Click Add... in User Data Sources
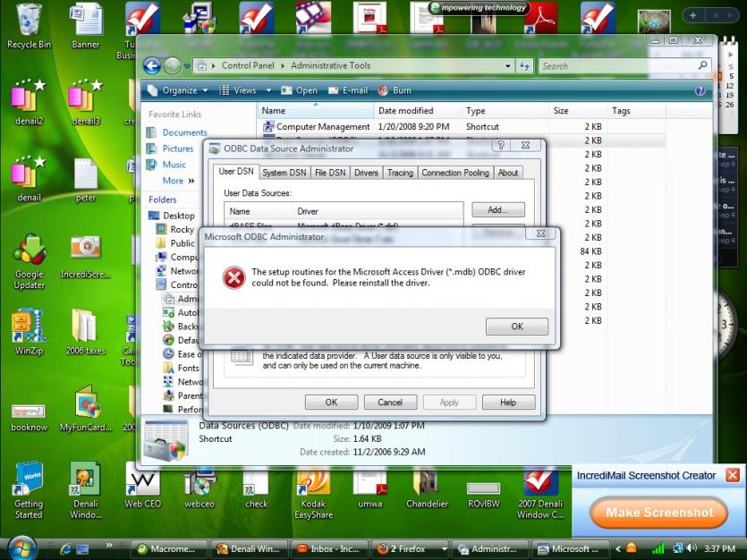 point(497,209)
